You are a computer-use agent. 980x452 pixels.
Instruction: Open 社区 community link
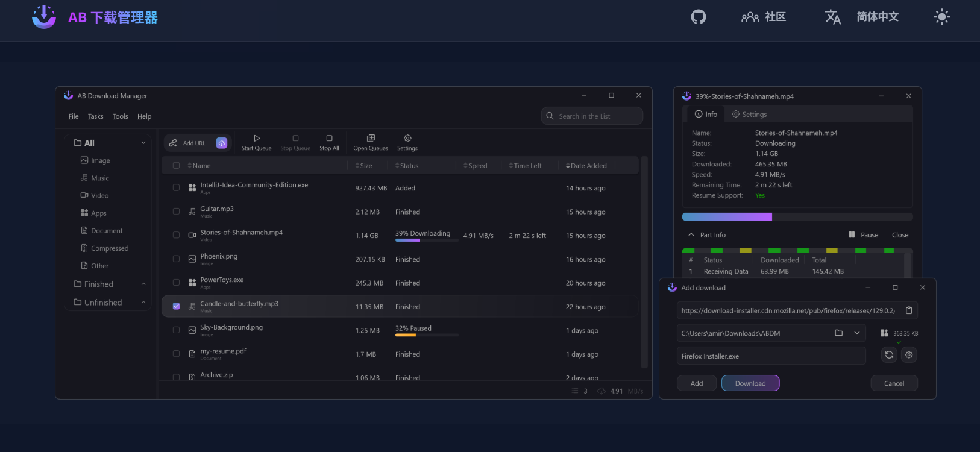[775, 17]
